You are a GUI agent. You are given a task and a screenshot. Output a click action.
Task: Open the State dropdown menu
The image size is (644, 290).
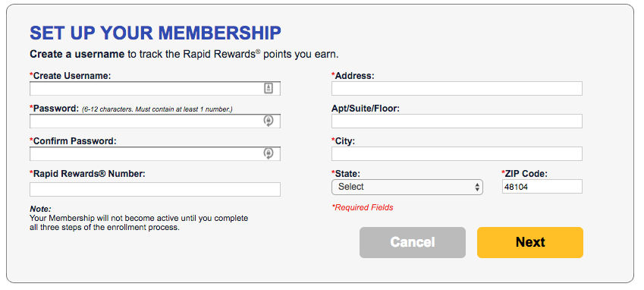(x=407, y=187)
